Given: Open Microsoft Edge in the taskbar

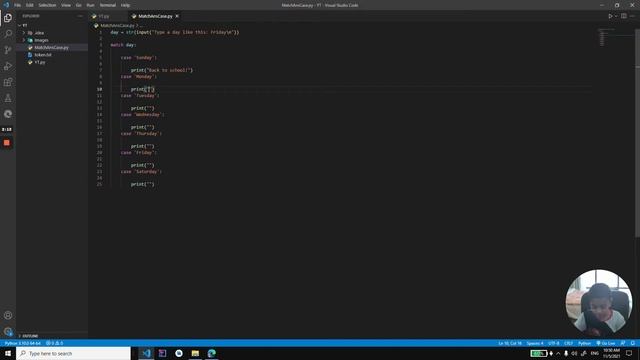Looking at the screenshot, I should (x=211, y=353).
